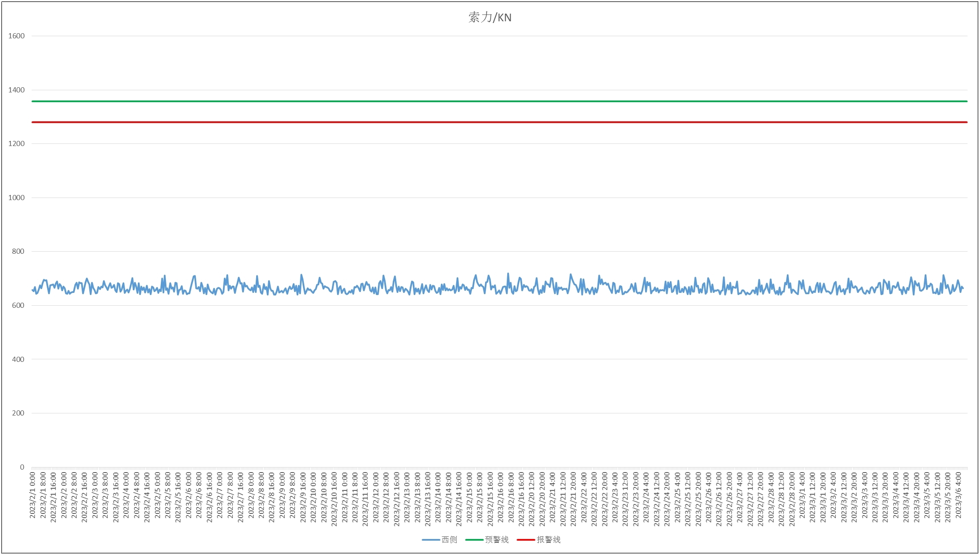Click the x-axis label 2023/2/10 16:00
The width and height of the screenshot is (980, 556).
[x=334, y=499]
